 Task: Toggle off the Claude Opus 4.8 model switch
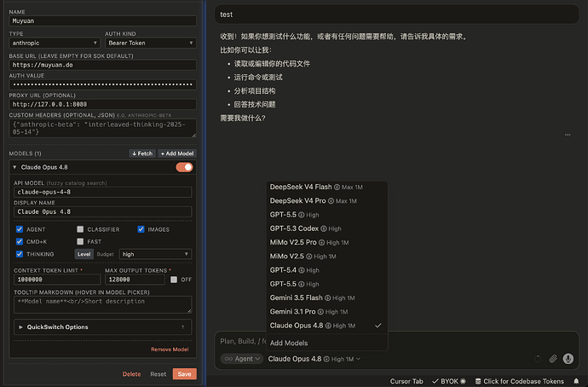(184, 167)
